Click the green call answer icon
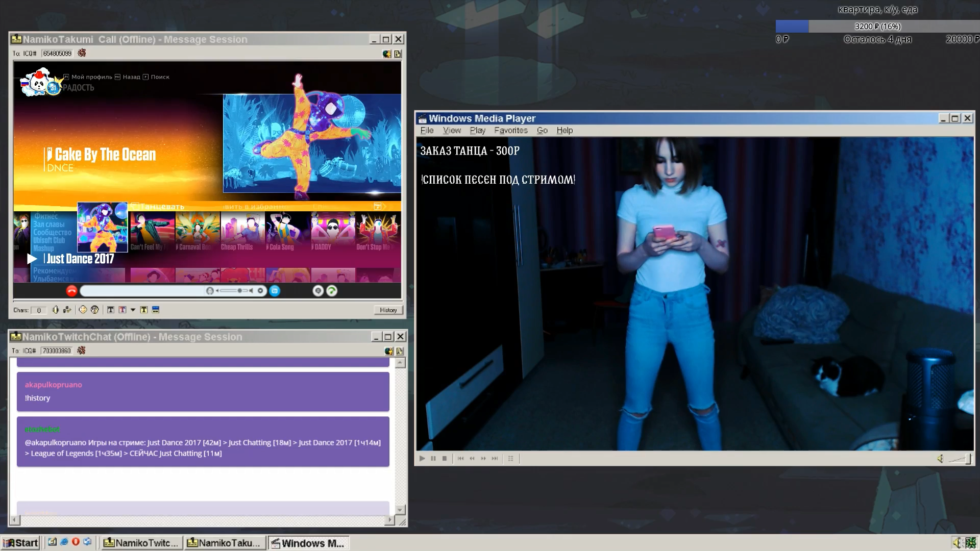The image size is (980, 551). pyautogui.click(x=332, y=291)
